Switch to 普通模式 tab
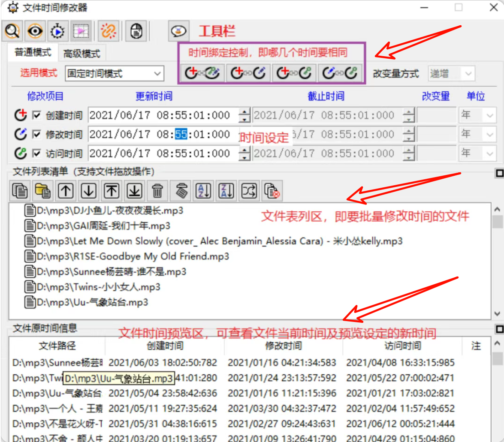Screen dimensions: 504x442 (x=33, y=52)
